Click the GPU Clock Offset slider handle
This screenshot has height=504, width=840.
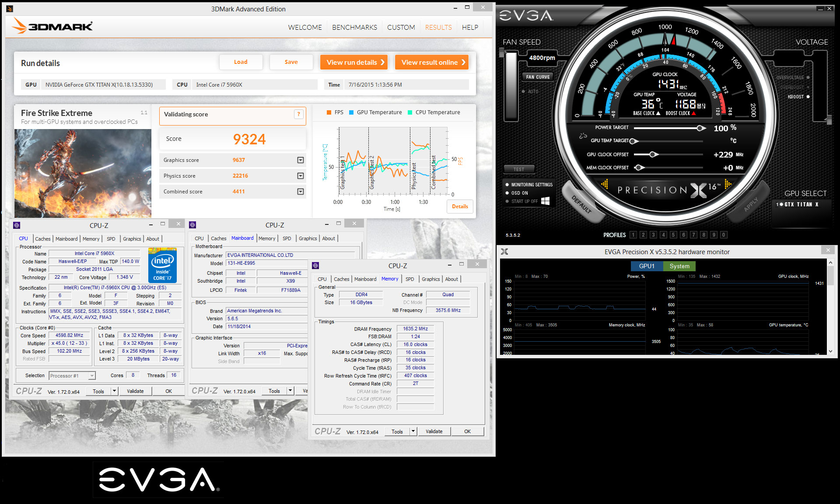[x=652, y=154]
